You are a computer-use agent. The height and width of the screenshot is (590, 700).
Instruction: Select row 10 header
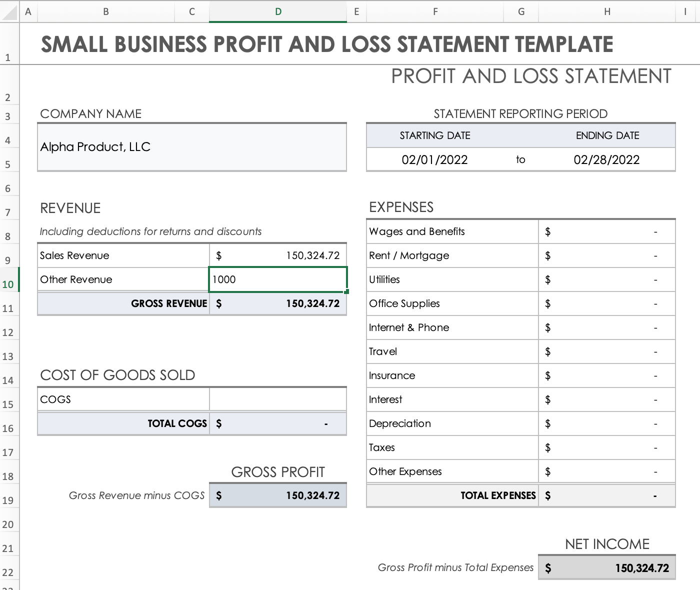8,284
